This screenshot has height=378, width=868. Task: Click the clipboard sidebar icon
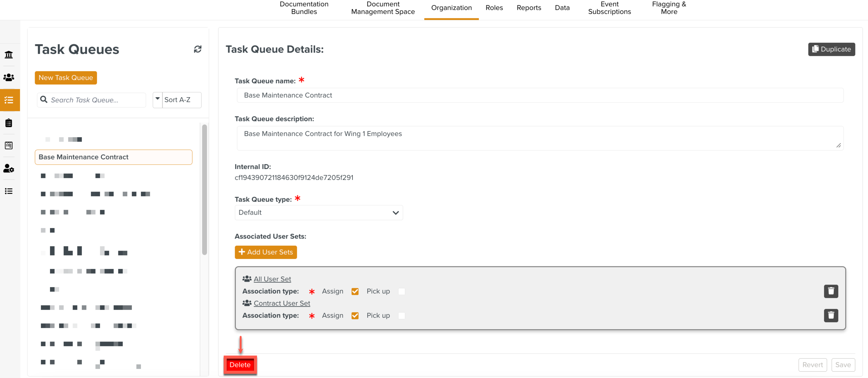click(9, 123)
